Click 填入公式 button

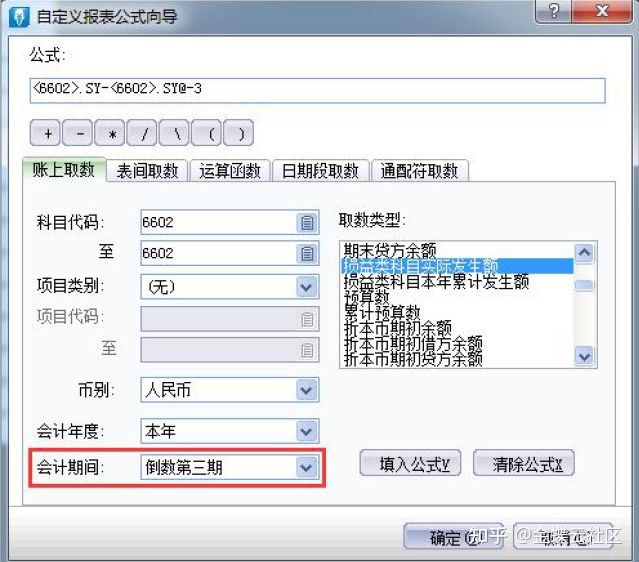tap(410, 463)
